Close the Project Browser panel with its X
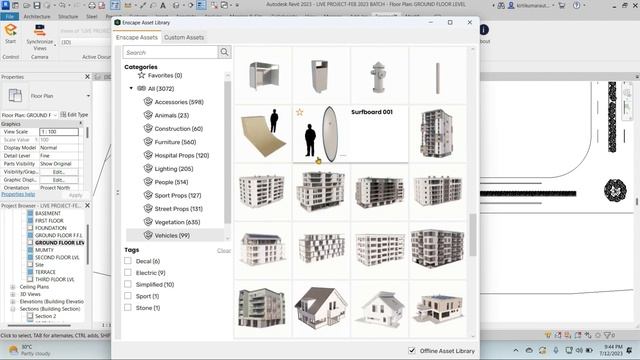This screenshot has height=360, width=640. [x=87, y=206]
